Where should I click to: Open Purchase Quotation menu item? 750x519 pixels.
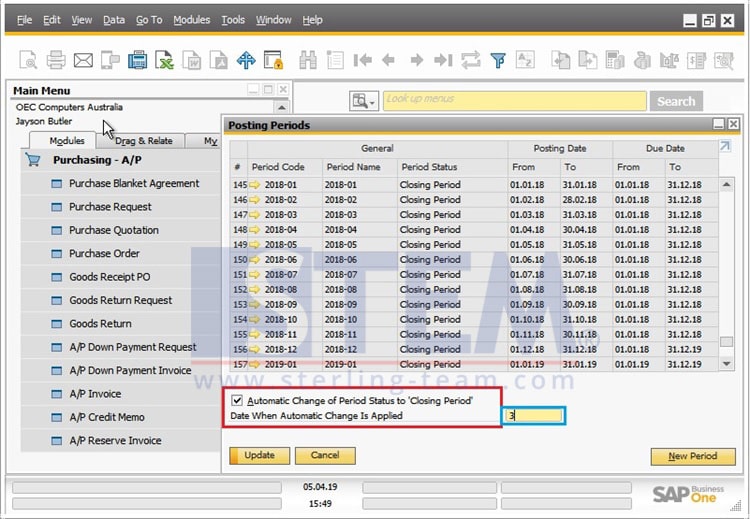click(120, 230)
